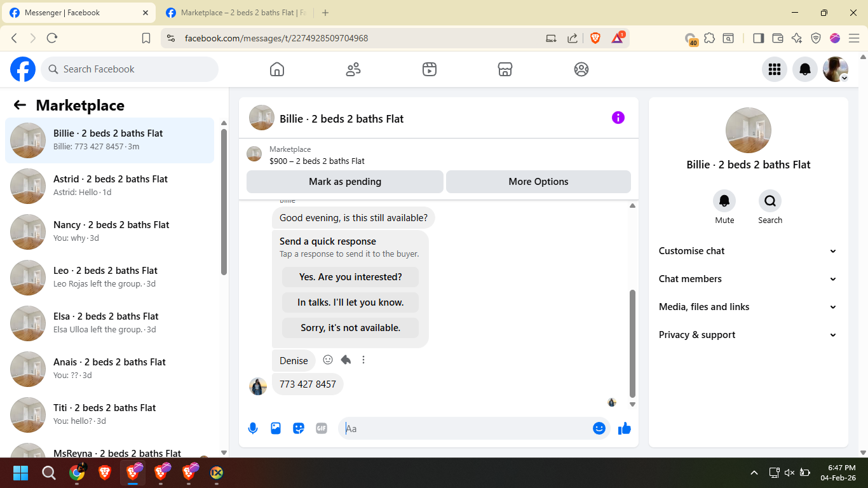This screenshot has width=868, height=488.
Task: Open the Astrid conversation
Action: [109, 186]
